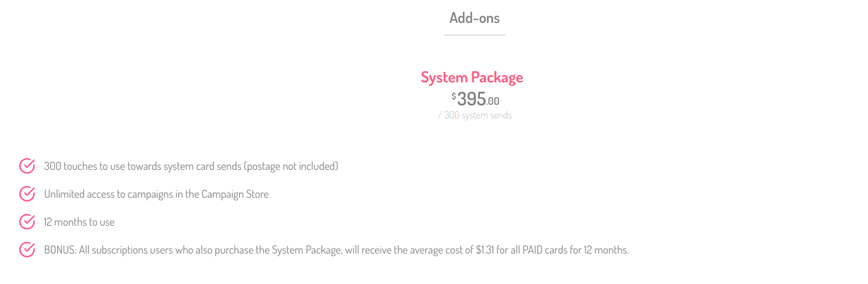Image resolution: width=868 pixels, height=284 pixels.
Task: Click the small dollar sign before 395
Action: point(454,96)
